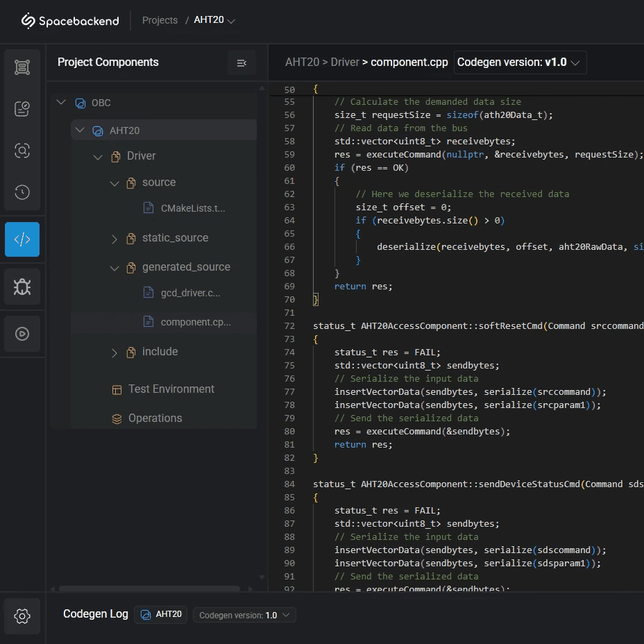Open Codegen version v1.0 dropdown in editor

520,62
